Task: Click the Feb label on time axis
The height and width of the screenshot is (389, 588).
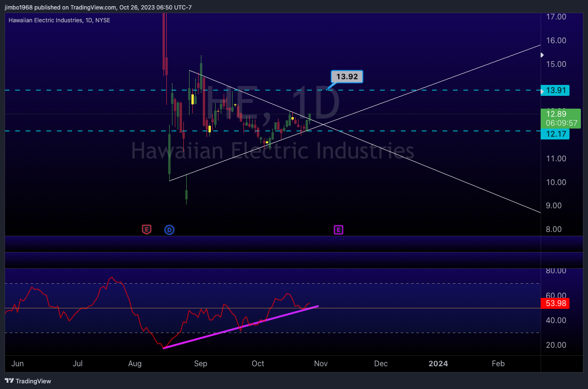Action: pos(498,363)
